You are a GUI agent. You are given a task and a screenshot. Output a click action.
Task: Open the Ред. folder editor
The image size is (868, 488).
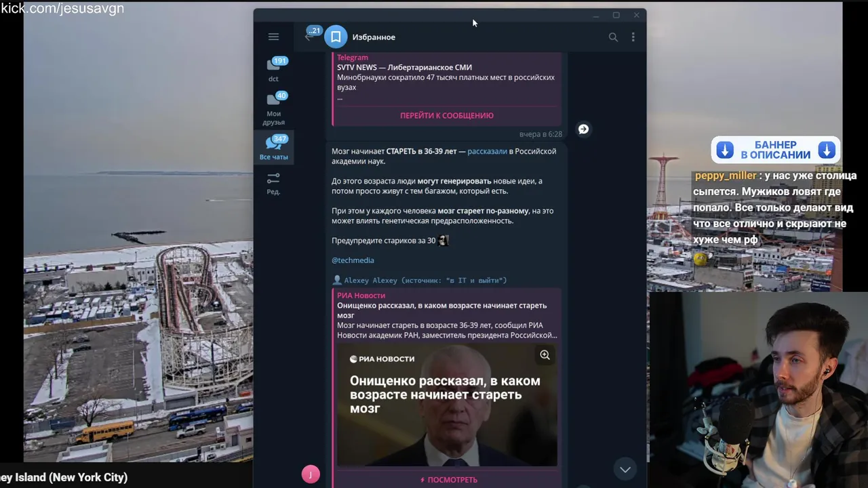(273, 183)
